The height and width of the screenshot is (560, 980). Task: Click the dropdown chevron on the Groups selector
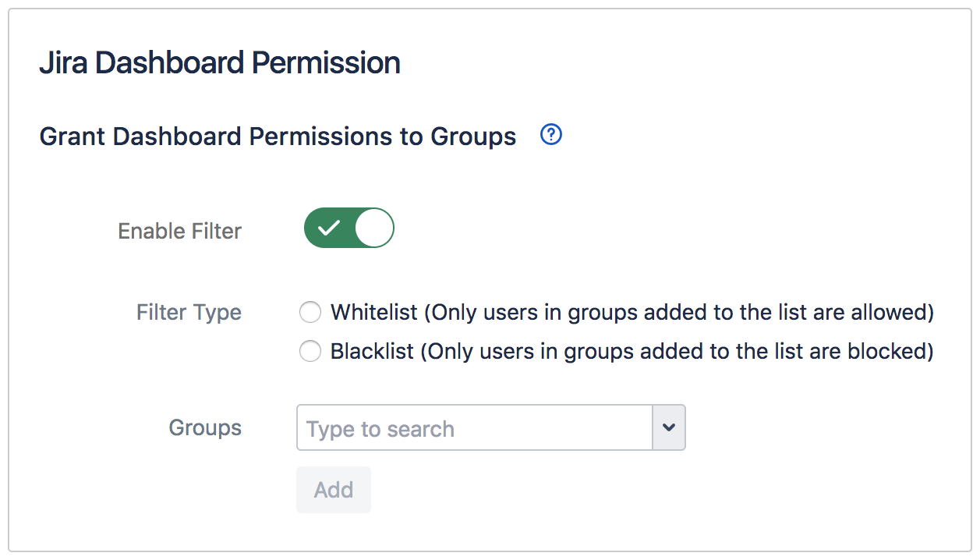(669, 427)
